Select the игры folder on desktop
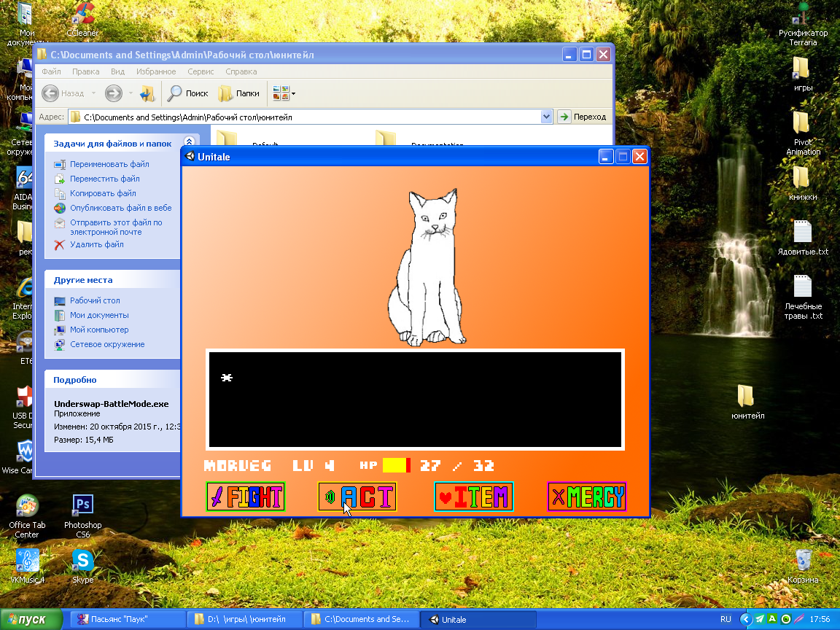This screenshot has width=840, height=630. [x=803, y=74]
